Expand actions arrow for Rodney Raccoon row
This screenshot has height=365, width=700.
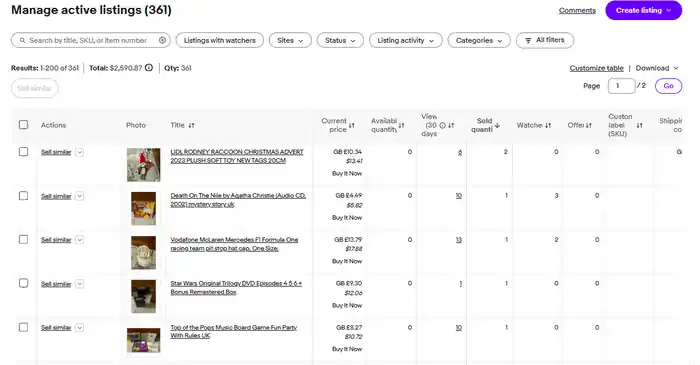(79, 152)
